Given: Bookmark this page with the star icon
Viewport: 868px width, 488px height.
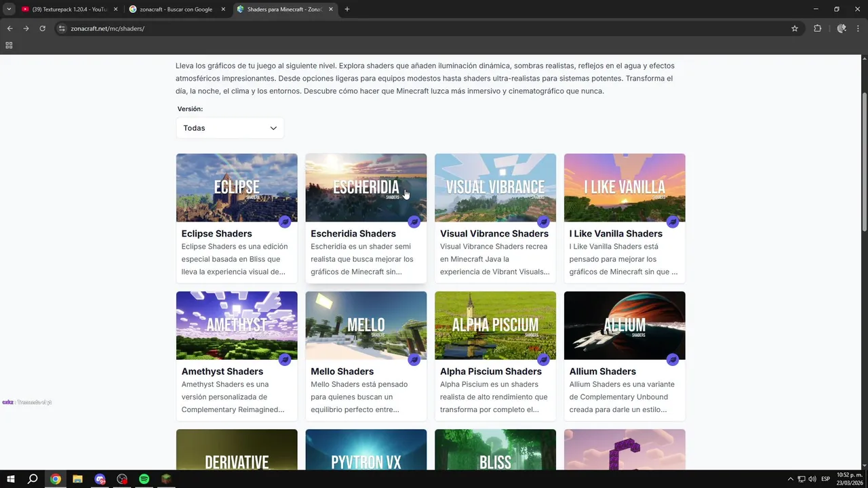Looking at the screenshot, I should (x=795, y=28).
